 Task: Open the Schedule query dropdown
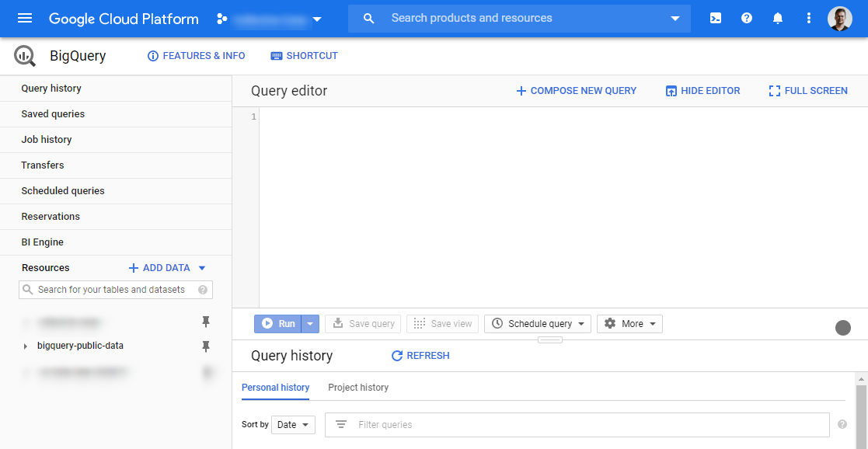click(538, 324)
